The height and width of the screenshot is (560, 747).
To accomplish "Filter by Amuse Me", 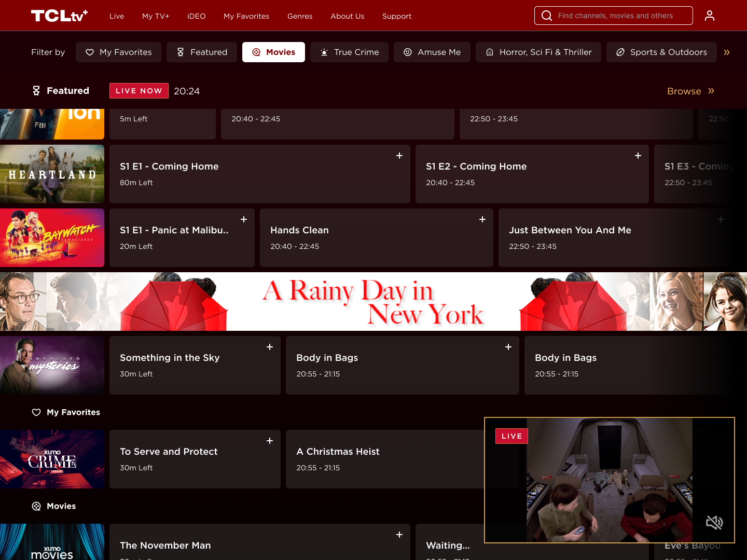I will pyautogui.click(x=432, y=52).
